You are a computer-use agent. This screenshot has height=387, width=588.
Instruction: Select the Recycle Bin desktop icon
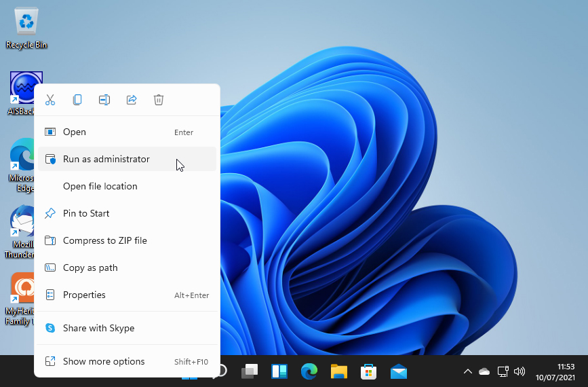(x=26, y=29)
